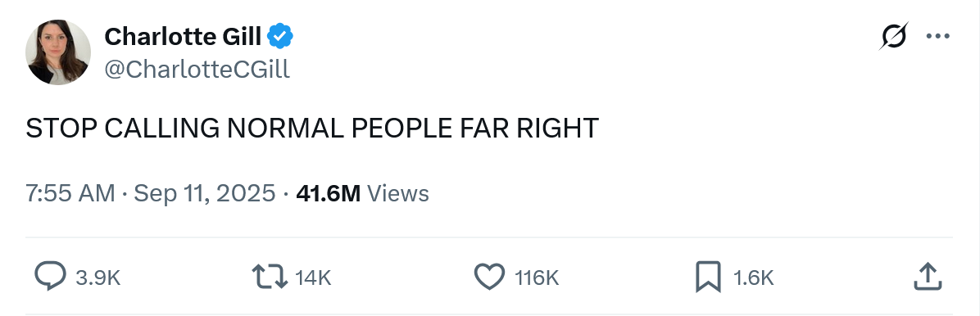
Task: Open the @CharlotteCGill handle link
Action: click(197, 70)
